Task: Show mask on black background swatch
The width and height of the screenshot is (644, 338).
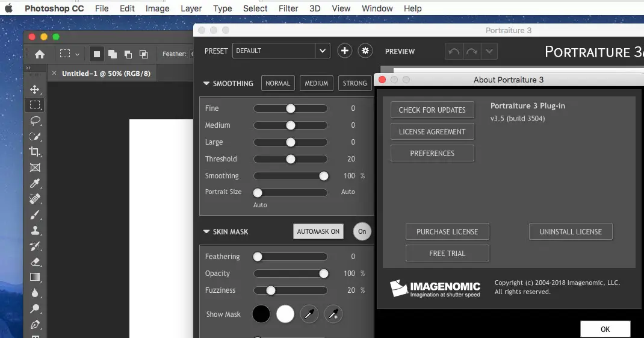Action: (x=261, y=314)
